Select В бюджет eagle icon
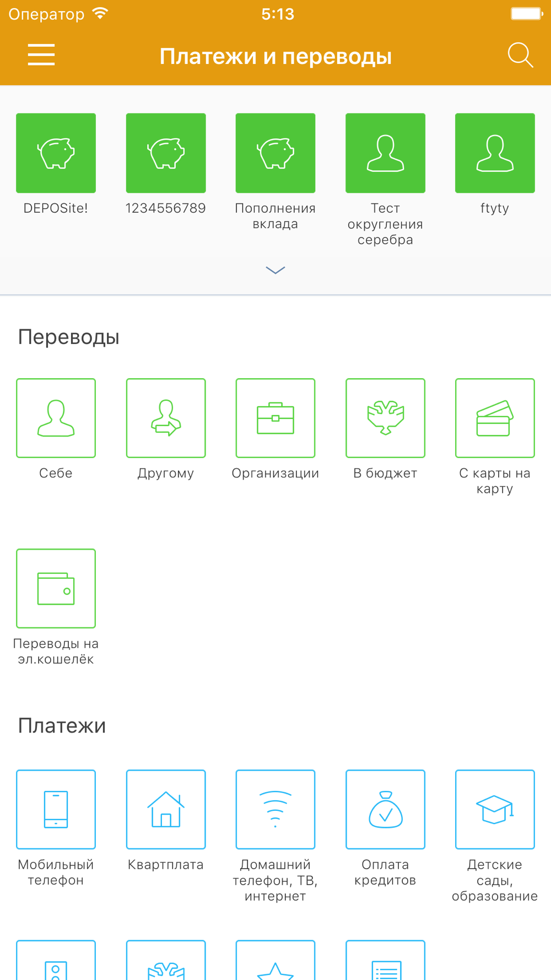The image size is (551, 980). (x=385, y=418)
